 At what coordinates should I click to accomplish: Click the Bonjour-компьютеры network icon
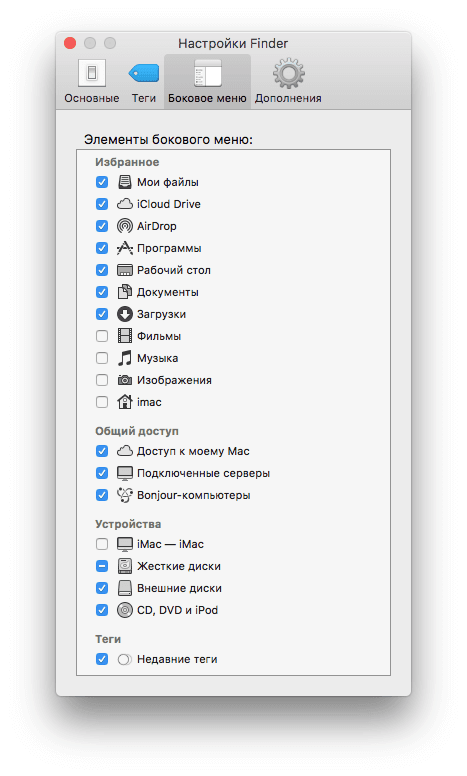pos(125,495)
